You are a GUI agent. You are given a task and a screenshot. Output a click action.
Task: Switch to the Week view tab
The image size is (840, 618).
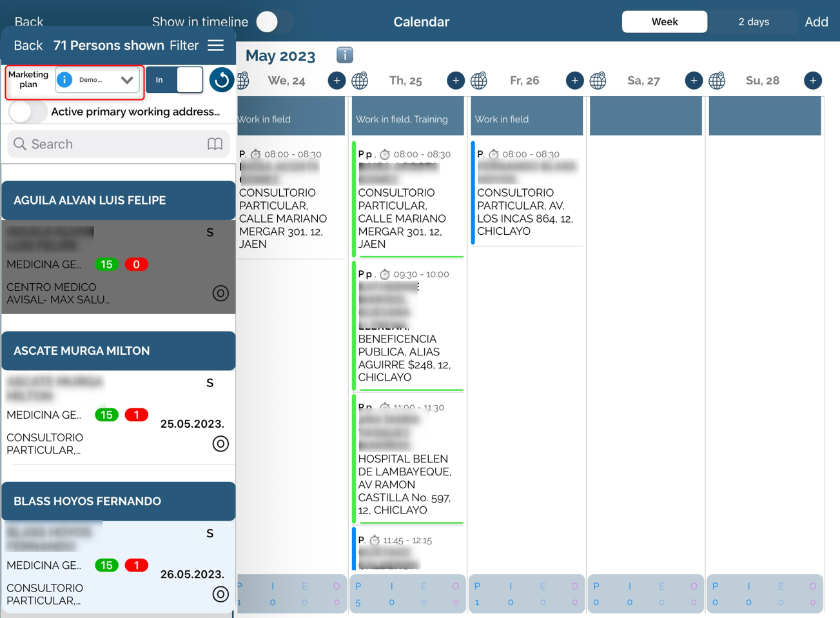click(664, 22)
